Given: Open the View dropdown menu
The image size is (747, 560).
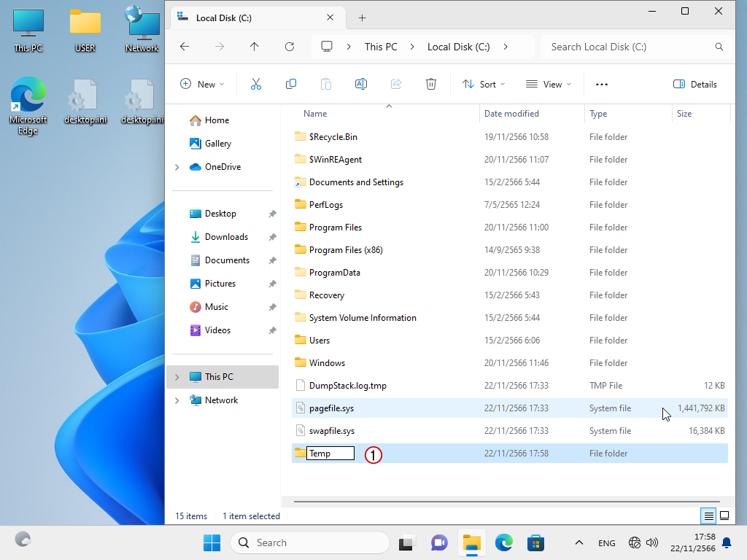Looking at the screenshot, I should coord(548,84).
